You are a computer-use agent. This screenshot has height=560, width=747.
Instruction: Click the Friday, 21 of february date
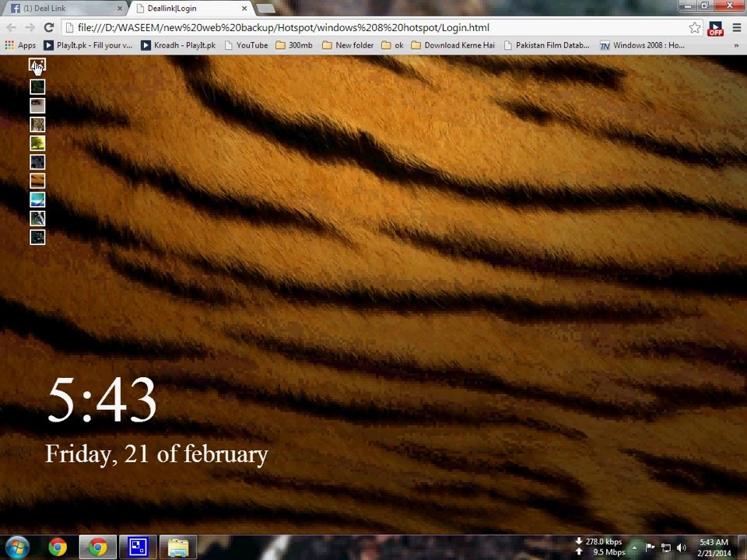coord(156,454)
